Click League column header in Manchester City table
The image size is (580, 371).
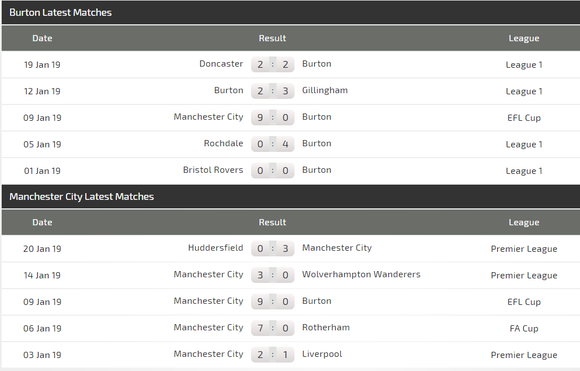[524, 222]
